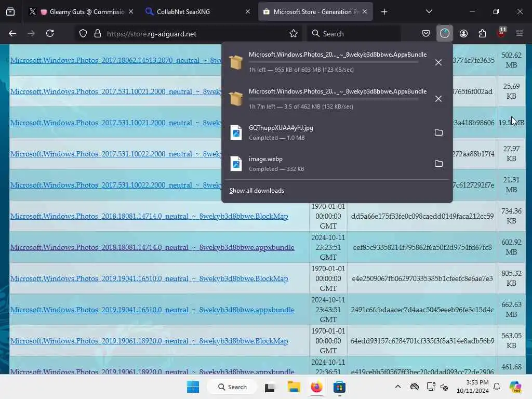Open the Firefox hamburger menu
The width and height of the screenshot is (532, 399).
point(520,34)
